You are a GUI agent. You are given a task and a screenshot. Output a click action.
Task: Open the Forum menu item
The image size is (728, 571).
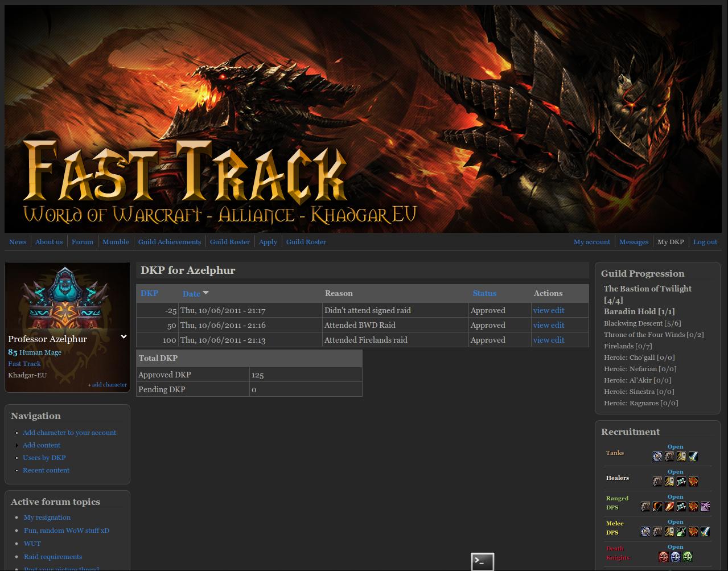click(82, 242)
